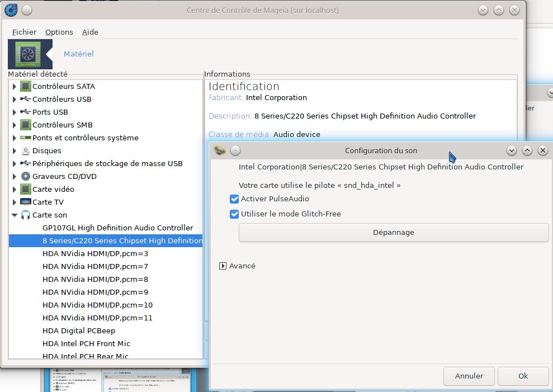
Task: Minimize the Configuration du son dialog
Action: (512, 150)
